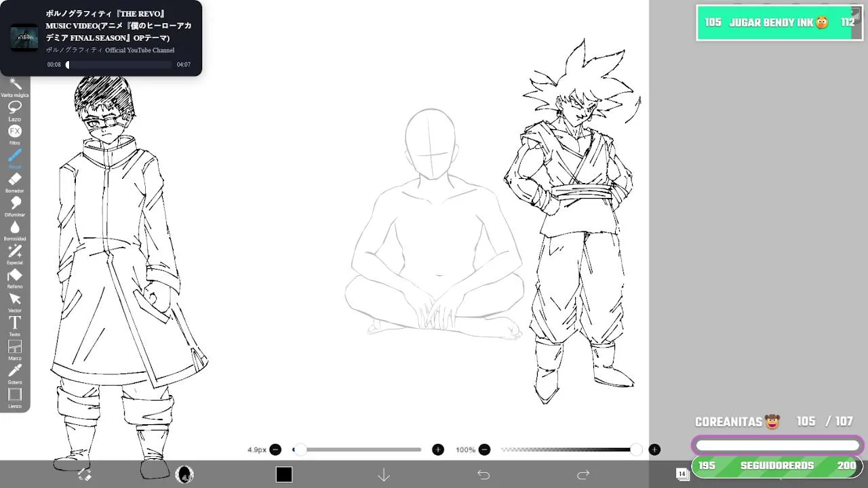Select the Marco frame tool
Image resolution: width=868 pixels, height=488 pixels.
15,350
